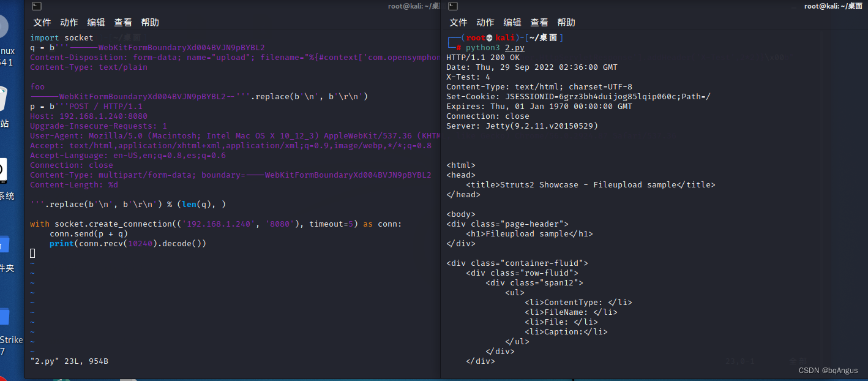The image size is (868, 381).
Task: Click the 'import socket' code line
Action: [x=62, y=38]
